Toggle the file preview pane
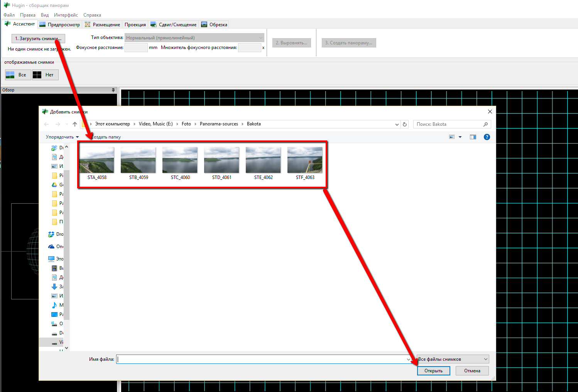The height and width of the screenshot is (392, 578). click(x=473, y=137)
